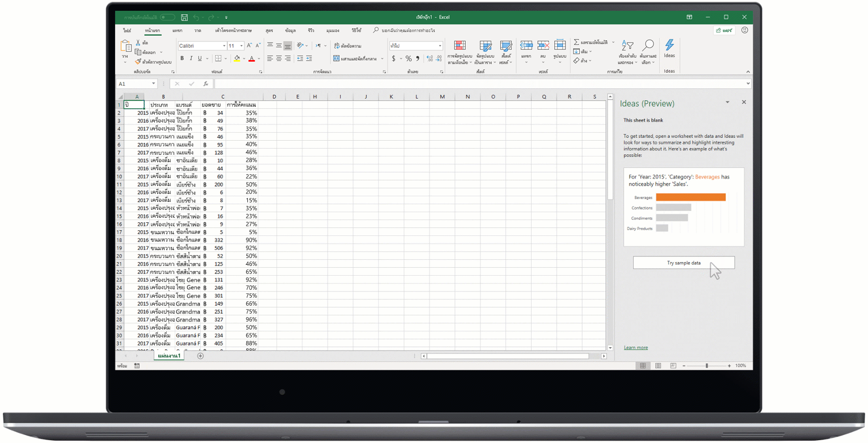Viewport: 868px width, 443px height.
Task: Select the Format Painter brush
Action: 138,61
